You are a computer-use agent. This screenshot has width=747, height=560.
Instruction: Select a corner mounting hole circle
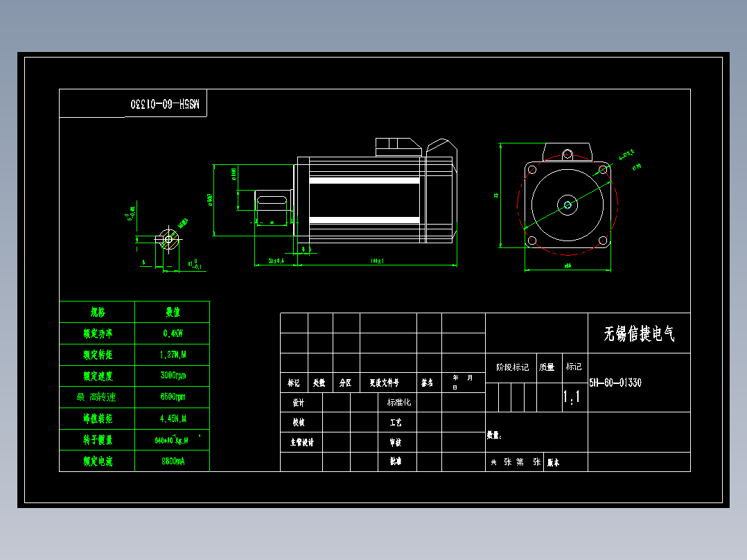click(x=533, y=168)
